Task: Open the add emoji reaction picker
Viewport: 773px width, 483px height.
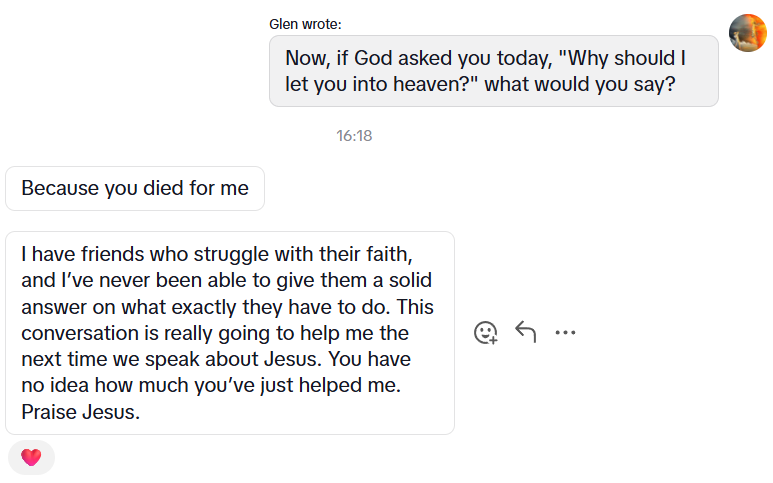Action: click(x=486, y=333)
